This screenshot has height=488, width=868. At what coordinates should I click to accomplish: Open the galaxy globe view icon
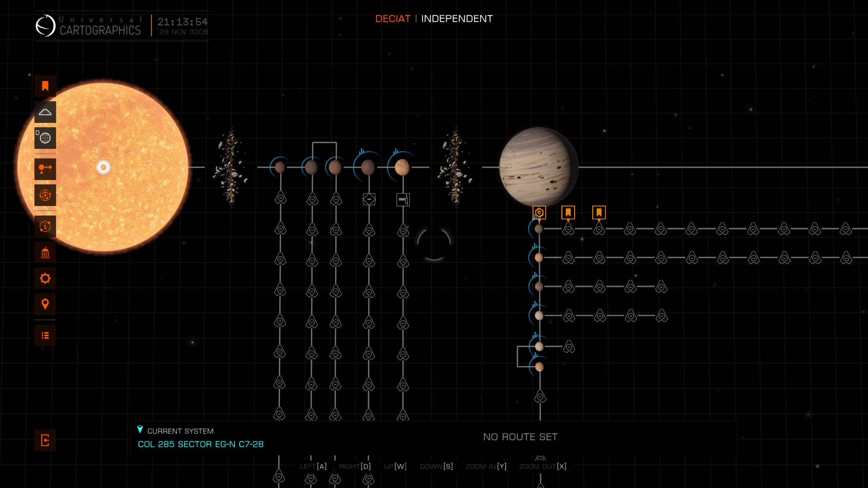click(x=45, y=138)
